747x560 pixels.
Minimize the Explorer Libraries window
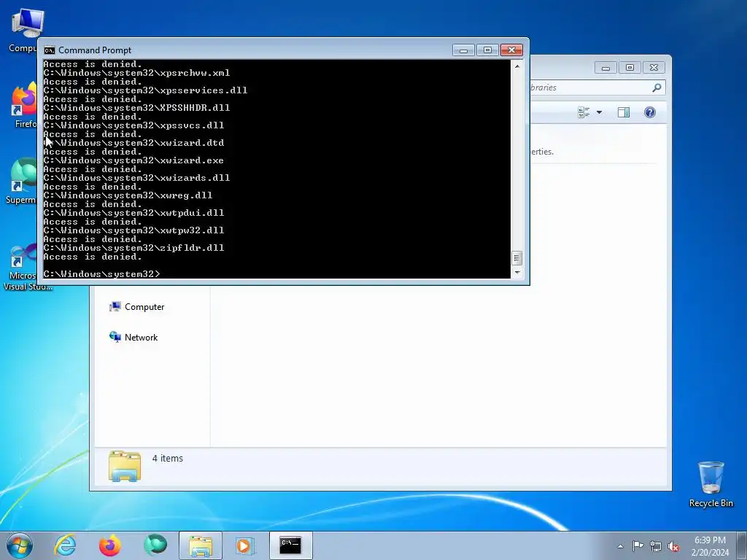point(605,68)
